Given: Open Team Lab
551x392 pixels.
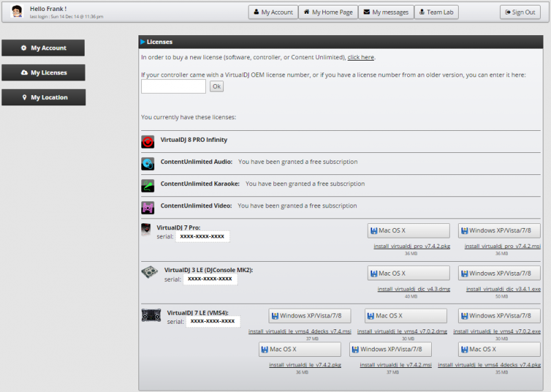Looking at the screenshot, I should [x=436, y=12].
